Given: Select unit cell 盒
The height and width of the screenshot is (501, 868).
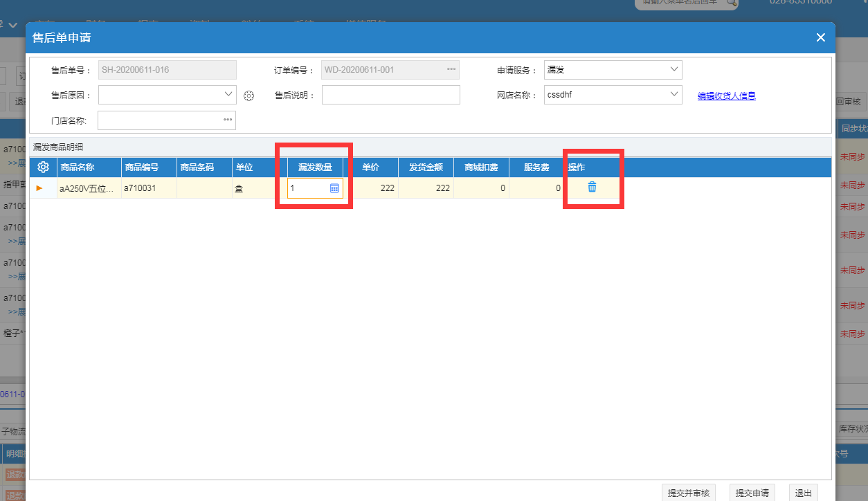Looking at the screenshot, I should pyautogui.click(x=260, y=188).
